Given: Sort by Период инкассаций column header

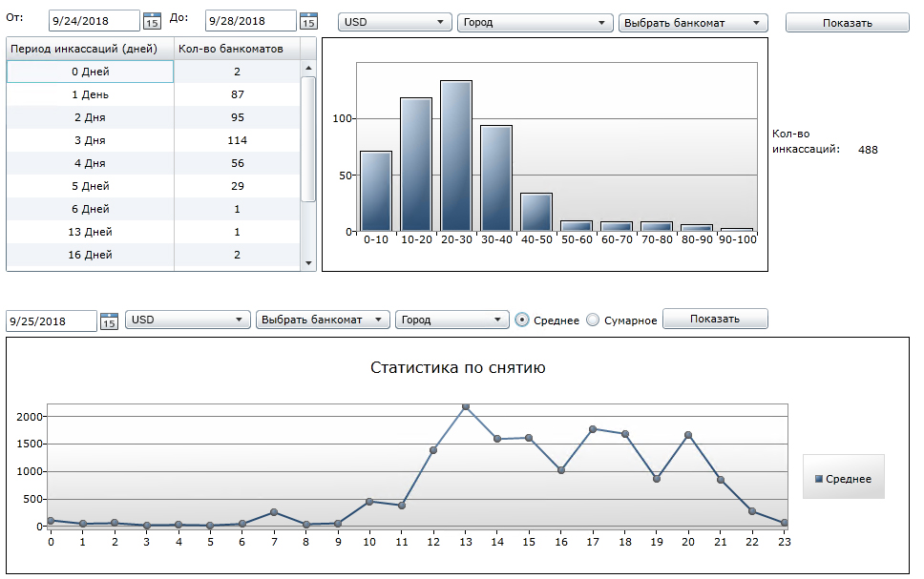Looking at the screenshot, I should click(x=90, y=49).
